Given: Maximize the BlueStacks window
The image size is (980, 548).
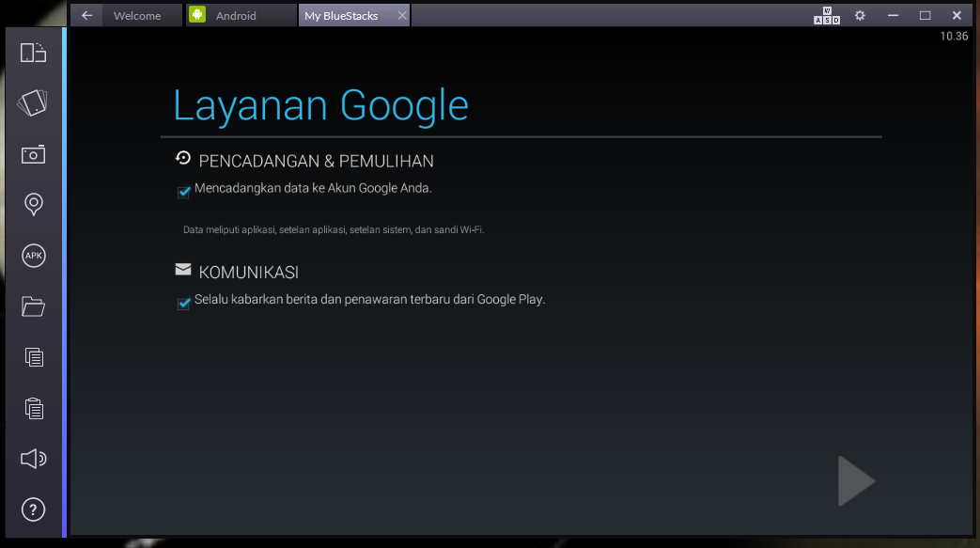Looking at the screenshot, I should (925, 16).
